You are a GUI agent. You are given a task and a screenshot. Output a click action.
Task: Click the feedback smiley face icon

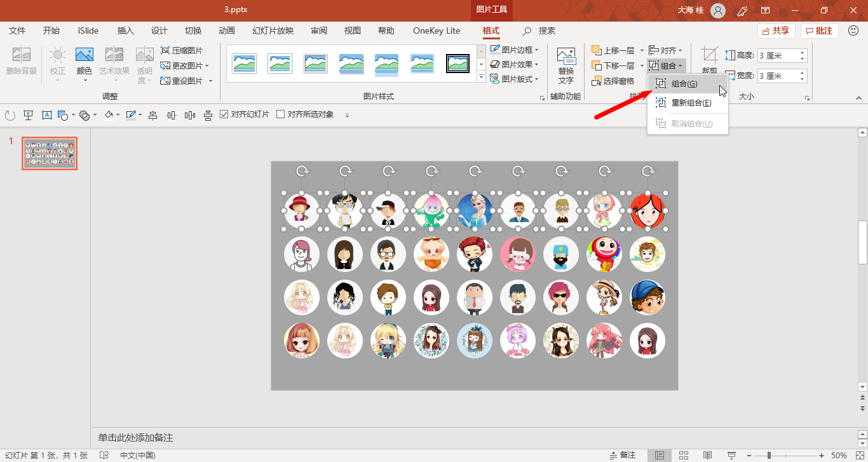click(x=853, y=31)
